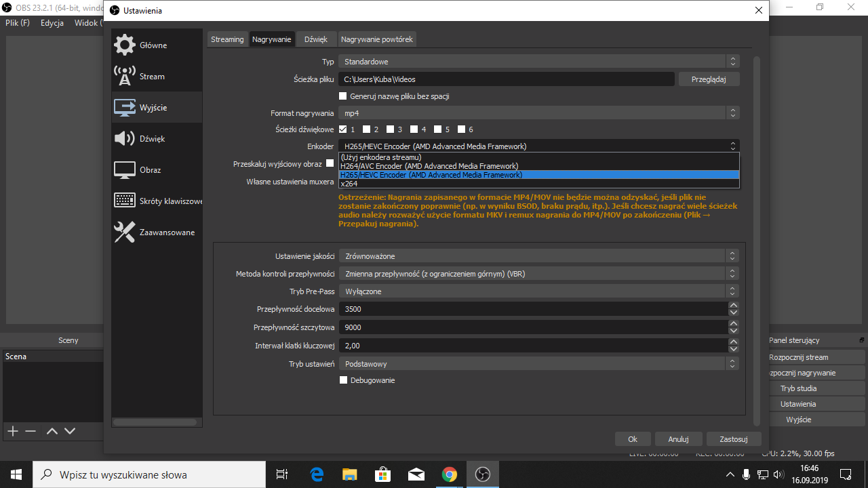Increase Przepływność docelowa with up arrow
Viewport: 868px width, 488px height.
coord(733,306)
